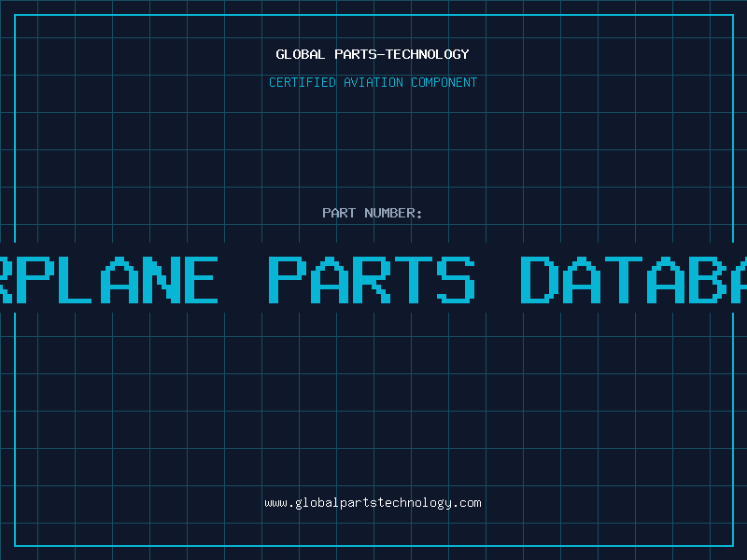Open the www.globalpartstechnology.com link
This screenshot has height=560, width=747.
pos(373,503)
